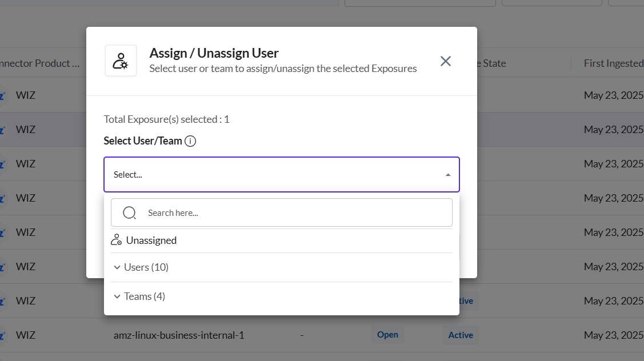Image resolution: width=644 pixels, height=361 pixels.
Task: Click 'Total Exposure(s) selected : 1' text
Action: [166, 119]
